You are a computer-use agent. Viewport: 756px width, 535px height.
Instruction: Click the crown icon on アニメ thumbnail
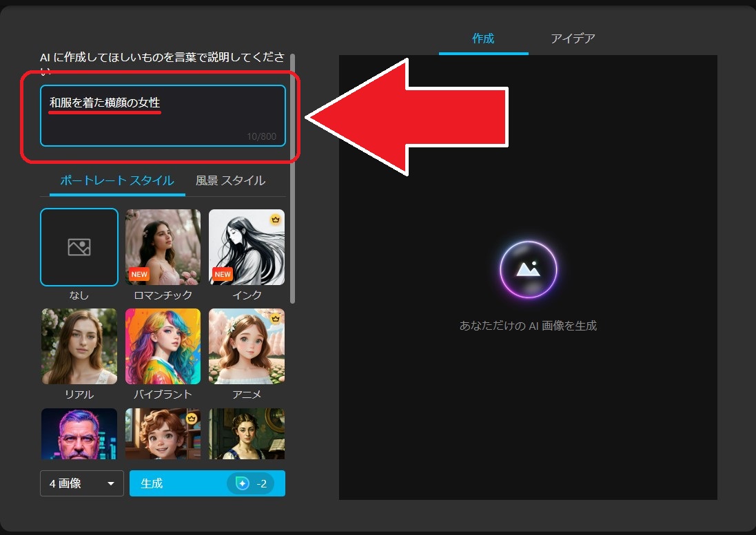pyautogui.click(x=276, y=318)
